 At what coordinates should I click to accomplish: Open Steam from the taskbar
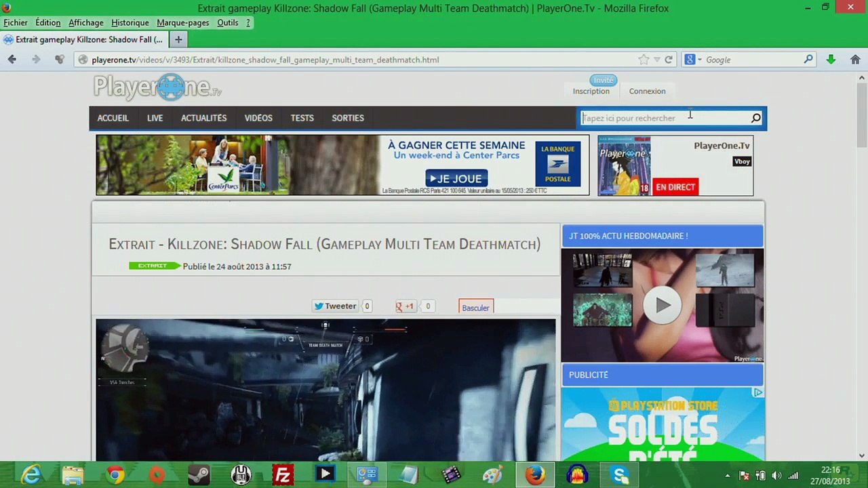(x=199, y=474)
